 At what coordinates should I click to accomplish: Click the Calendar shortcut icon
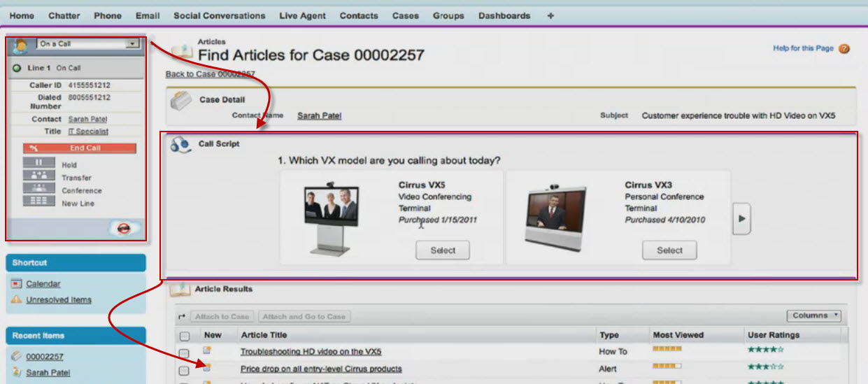[x=17, y=284]
